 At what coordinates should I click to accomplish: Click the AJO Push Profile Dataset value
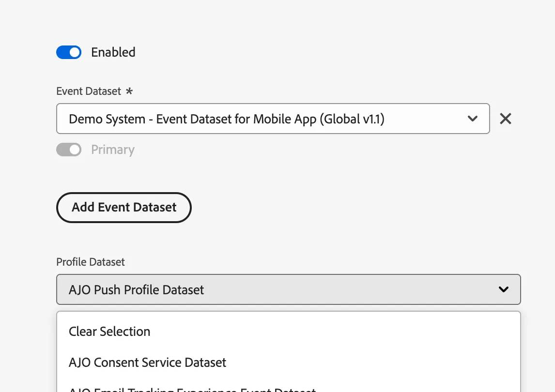(136, 290)
